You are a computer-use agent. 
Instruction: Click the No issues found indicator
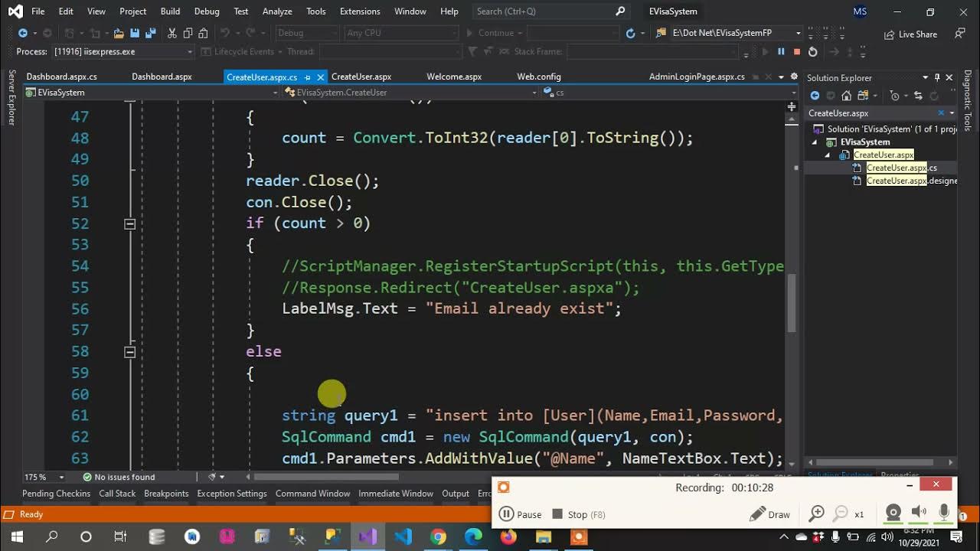(x=119, y=477)
